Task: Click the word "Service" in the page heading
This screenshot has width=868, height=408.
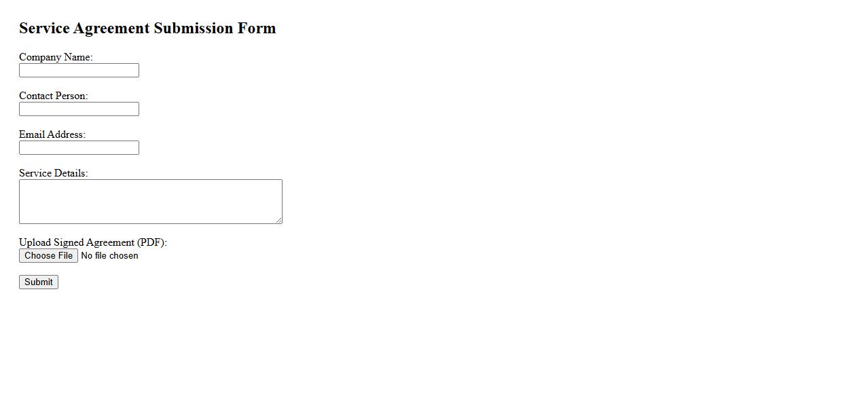Action: [44, 29]
